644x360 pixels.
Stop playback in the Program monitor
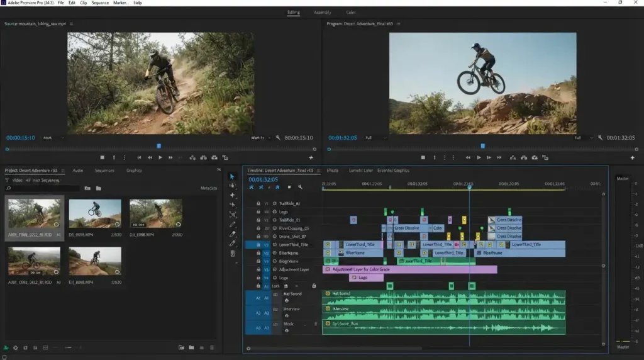[423, 157]
